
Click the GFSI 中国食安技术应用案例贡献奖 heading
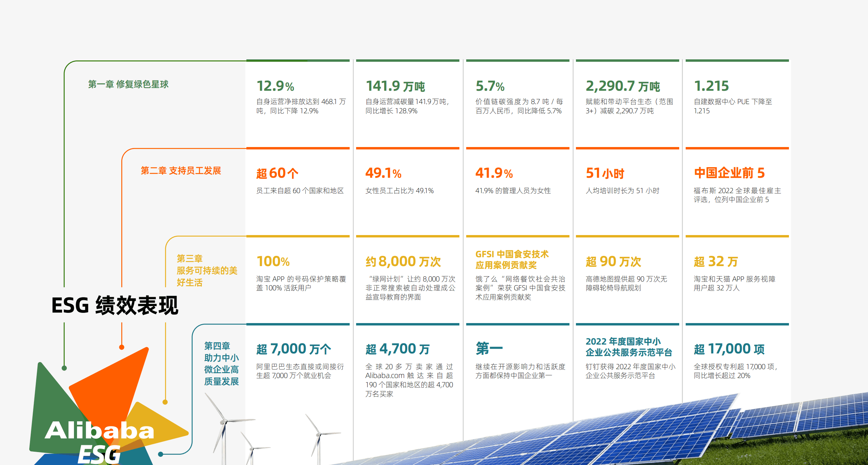(512, 260)
